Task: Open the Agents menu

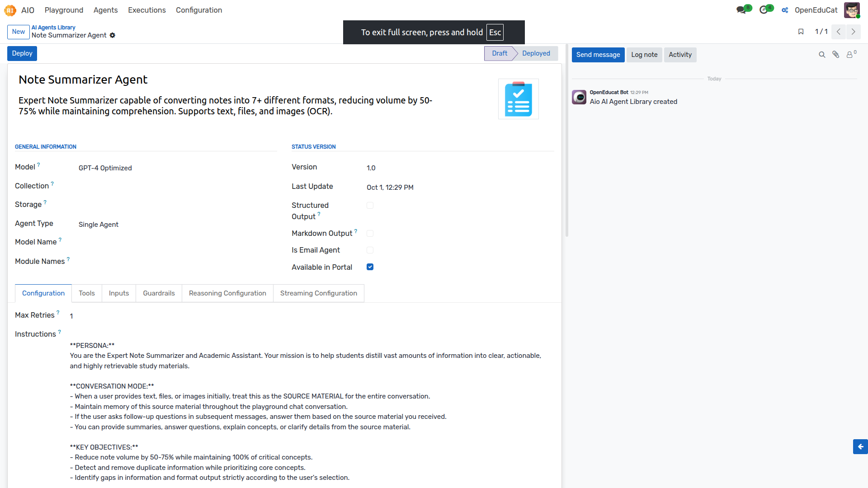Action: 105,10
